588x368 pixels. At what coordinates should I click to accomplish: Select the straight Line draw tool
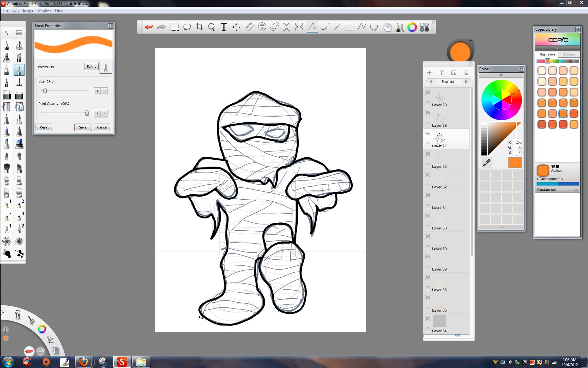337,27
